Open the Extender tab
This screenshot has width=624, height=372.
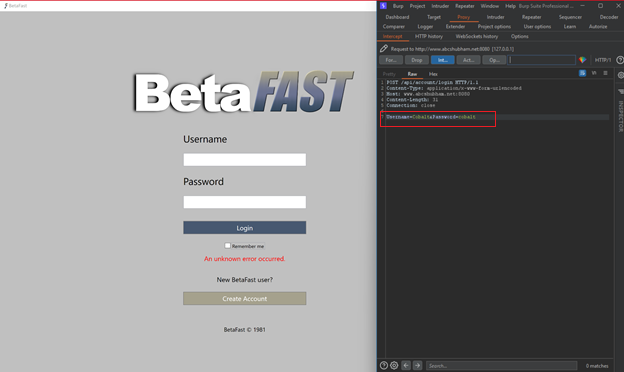pyautogui.click(x=455, y=27)
